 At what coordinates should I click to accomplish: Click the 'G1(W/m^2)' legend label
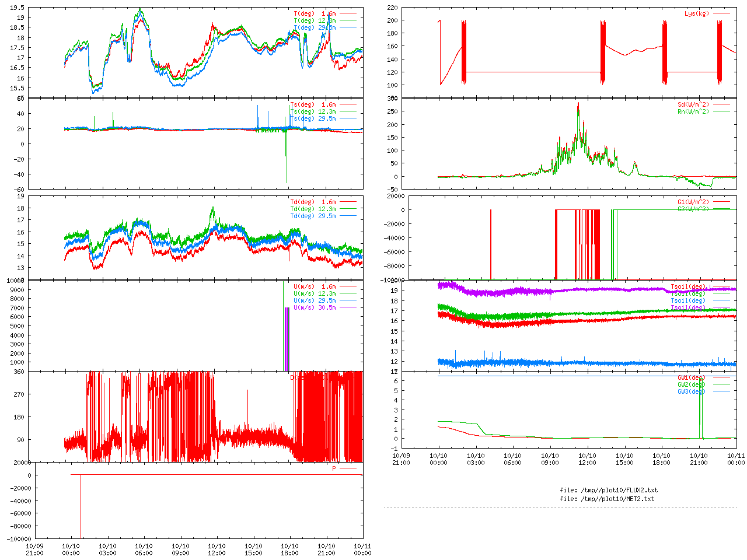(x=693, y=202)
